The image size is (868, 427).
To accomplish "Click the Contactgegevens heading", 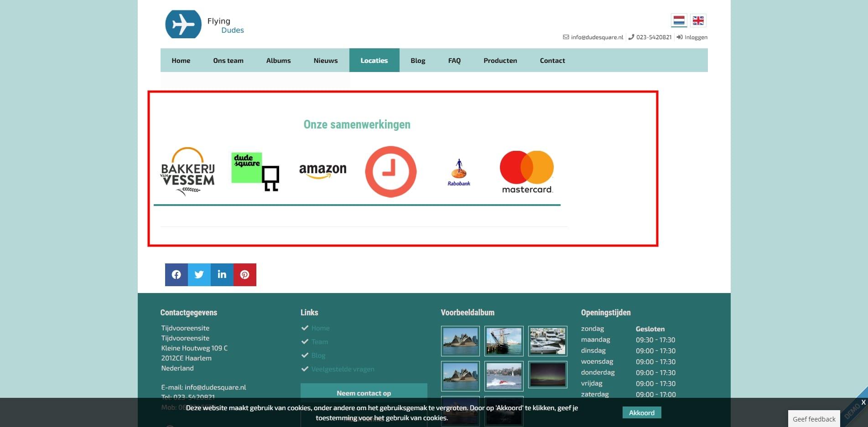I will [189, 313].
